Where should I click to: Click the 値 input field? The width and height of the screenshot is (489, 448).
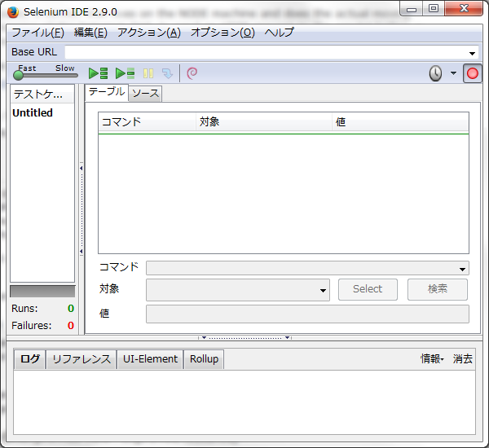[307, 314]
